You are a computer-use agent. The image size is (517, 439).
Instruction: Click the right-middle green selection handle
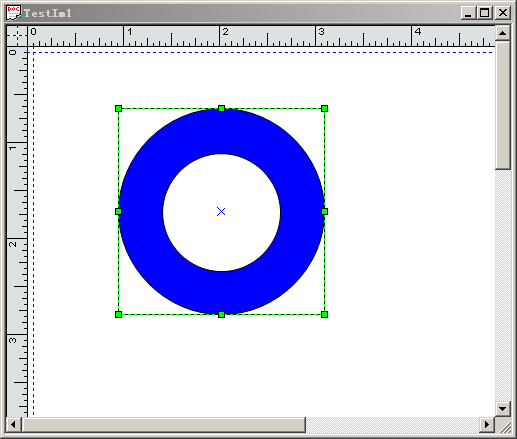pos(324,211)
